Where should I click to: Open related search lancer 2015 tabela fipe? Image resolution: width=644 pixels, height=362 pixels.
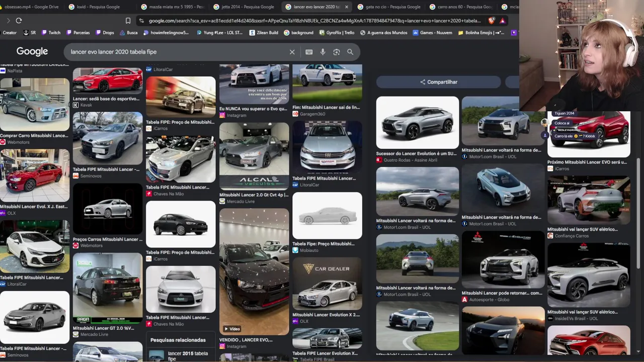pos(180,355)
